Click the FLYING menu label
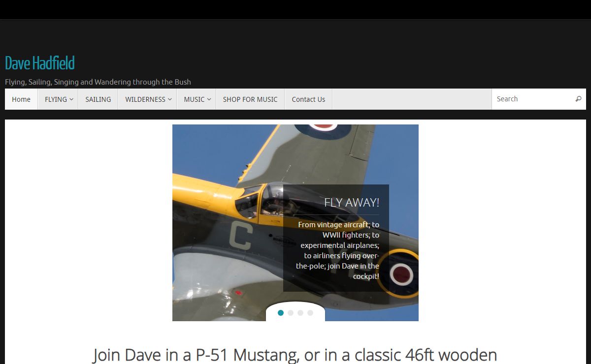This screenshot has width=591, height=364. [x=56, y=99]
